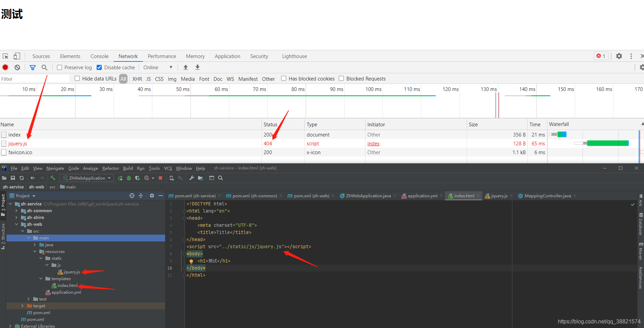The image size is (644, 328).
Task: Hide the Project tool window
Action: pyautogui.click(x=161, y=196)
